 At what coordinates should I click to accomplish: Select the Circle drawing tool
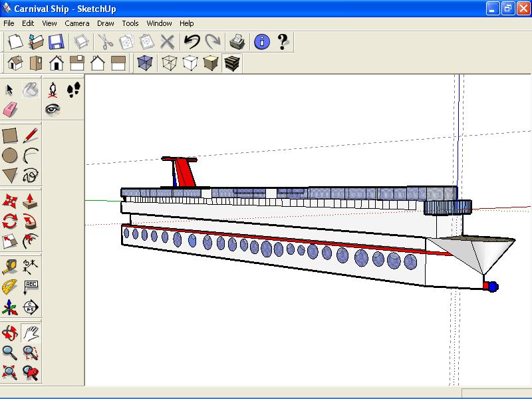[10, 156]
